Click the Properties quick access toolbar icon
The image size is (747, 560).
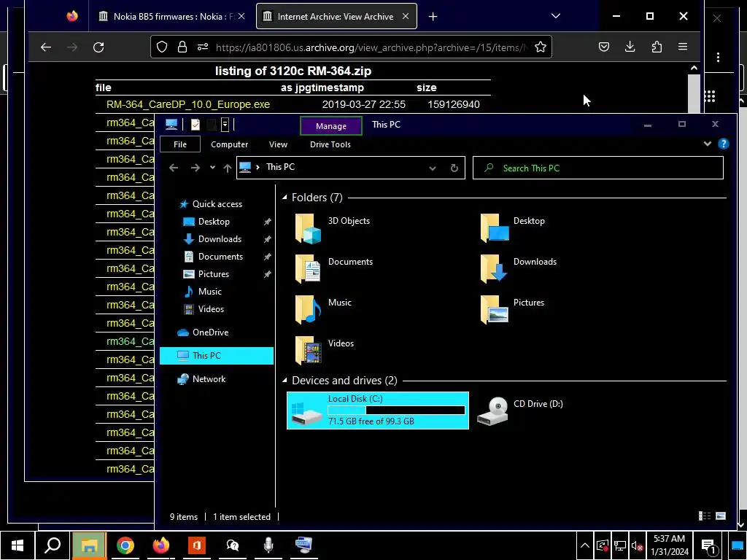196,125
